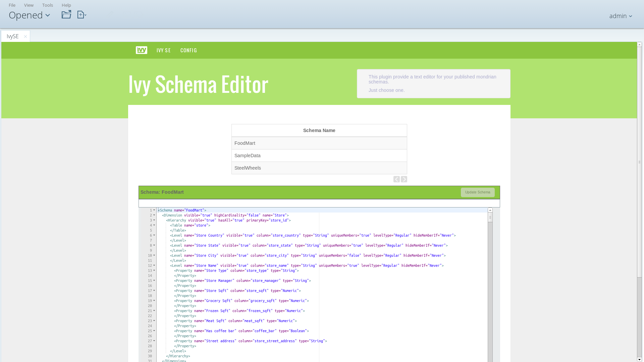Screen dimensions: 644x362
Task: Select the SteelWheels schema row
Action: pyautogui.click(x=319, y=168)
